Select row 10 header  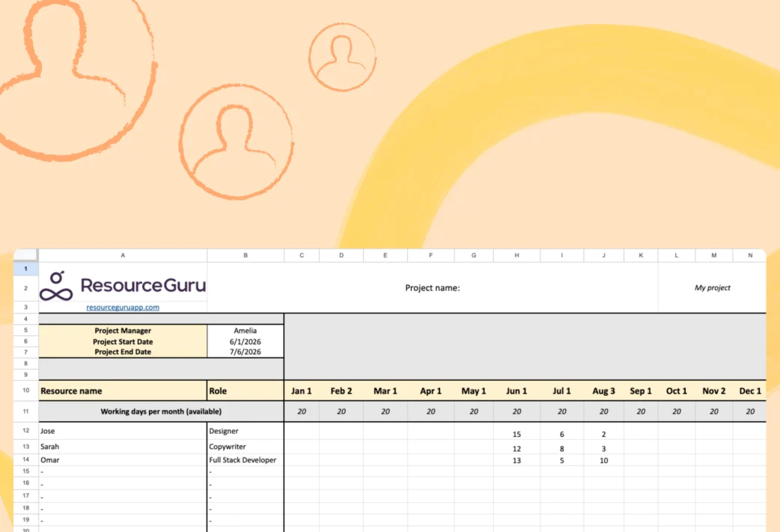26,391
